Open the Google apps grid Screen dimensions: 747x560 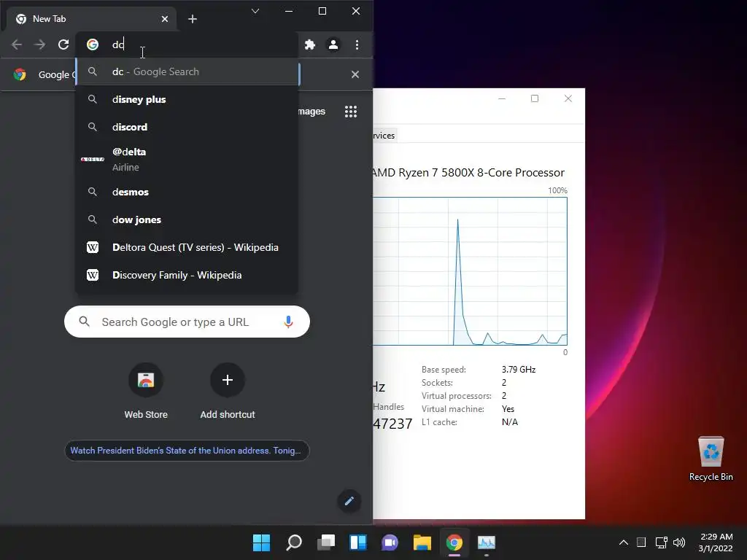(351, 112)
